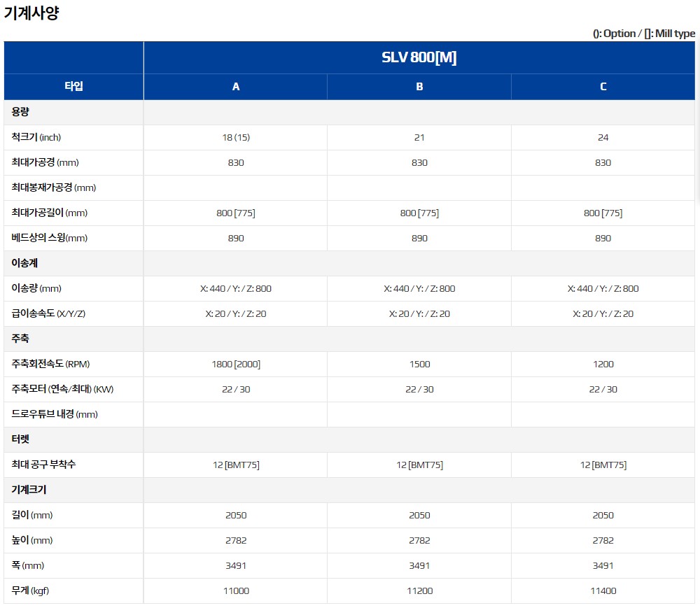This screenshot has width=700, height=608.
Task: Click the 드로우튜브 내경 (mm) row label
Action: [55, 414]
